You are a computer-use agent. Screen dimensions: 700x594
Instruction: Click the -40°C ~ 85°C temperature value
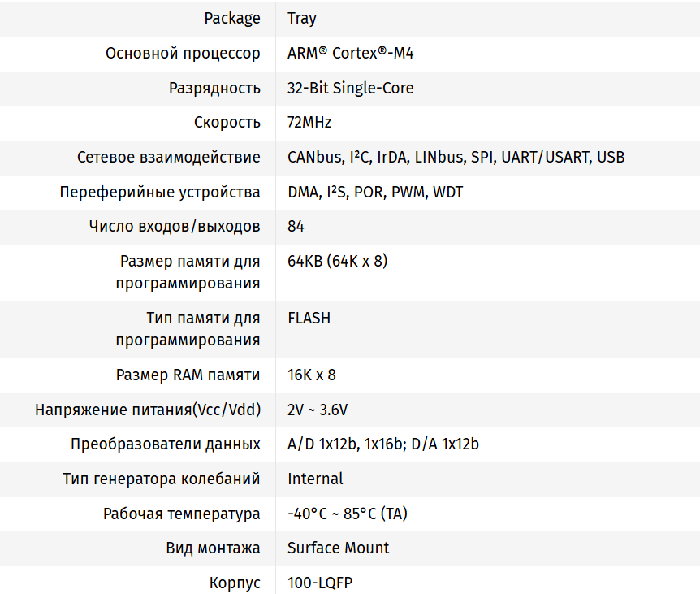(347, 514)
